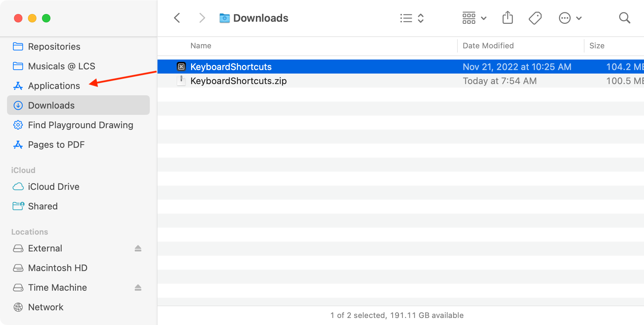Select the KeyboardShortcuts.zip file

coord(238,81)
